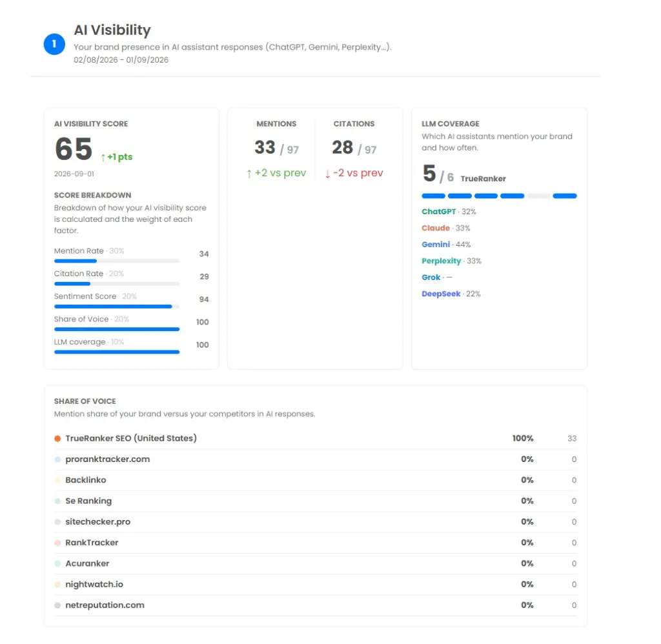Click the Mentions count 33

point(265,148)
